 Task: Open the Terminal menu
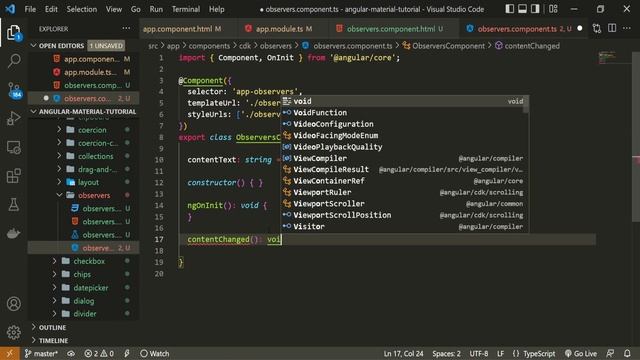point(186,9)
